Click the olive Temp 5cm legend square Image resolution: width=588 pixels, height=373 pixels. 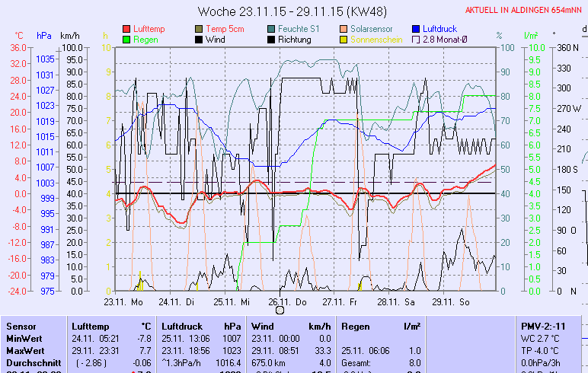pyautogui.click(x=200, y=28)
